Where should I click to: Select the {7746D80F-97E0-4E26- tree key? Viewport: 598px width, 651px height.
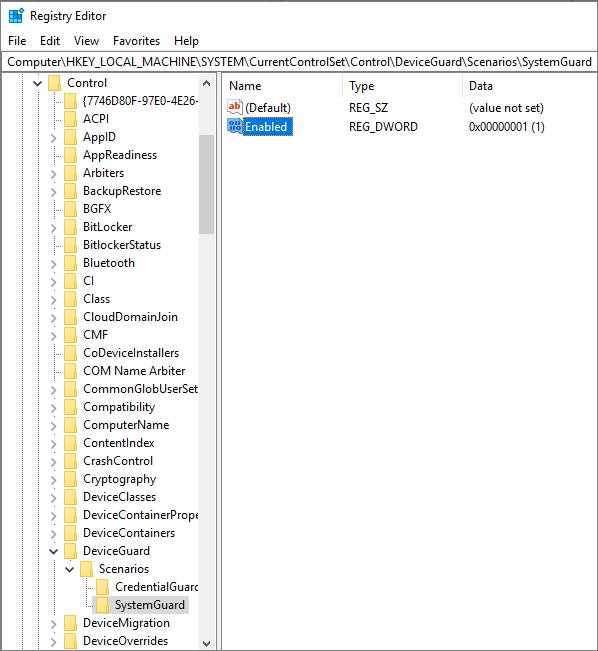[140, 101]
